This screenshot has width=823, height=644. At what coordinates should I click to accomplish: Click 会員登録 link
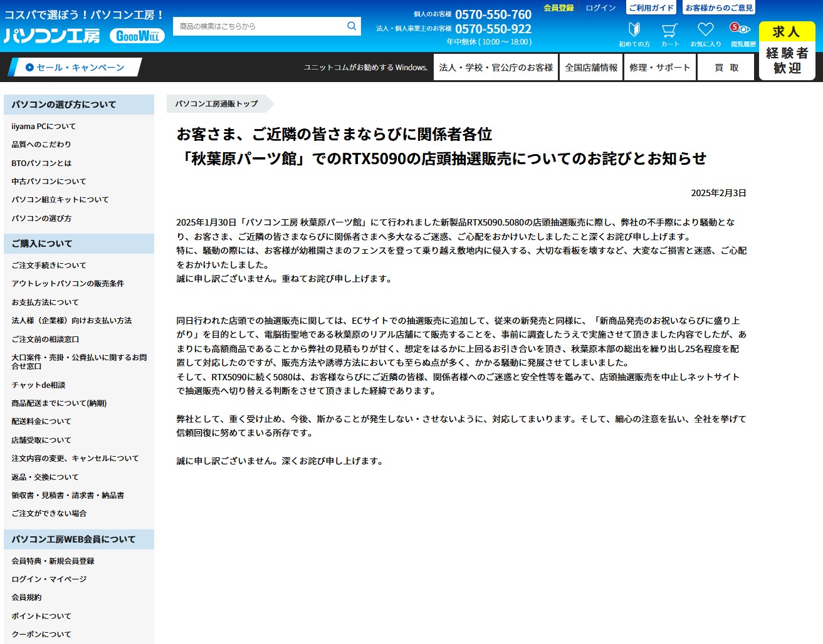(558, 8)
